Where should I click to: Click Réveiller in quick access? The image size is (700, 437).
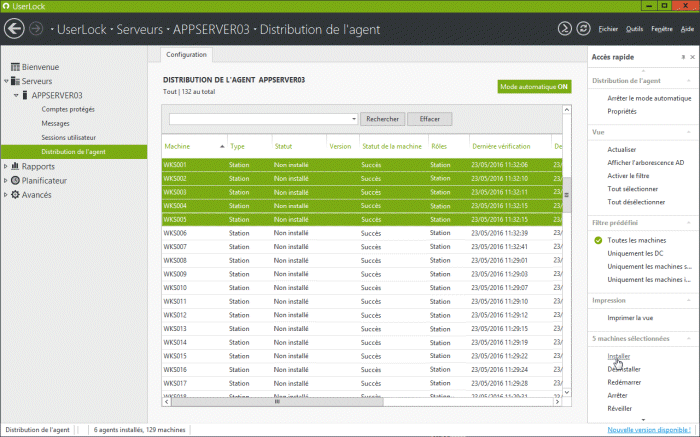pos(619,408)
